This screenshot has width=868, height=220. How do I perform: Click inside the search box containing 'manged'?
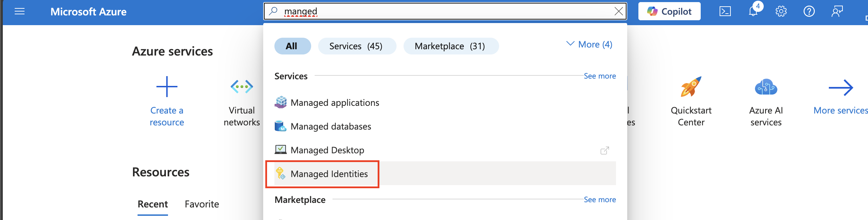pyautogui.click(x=445, y=12)
